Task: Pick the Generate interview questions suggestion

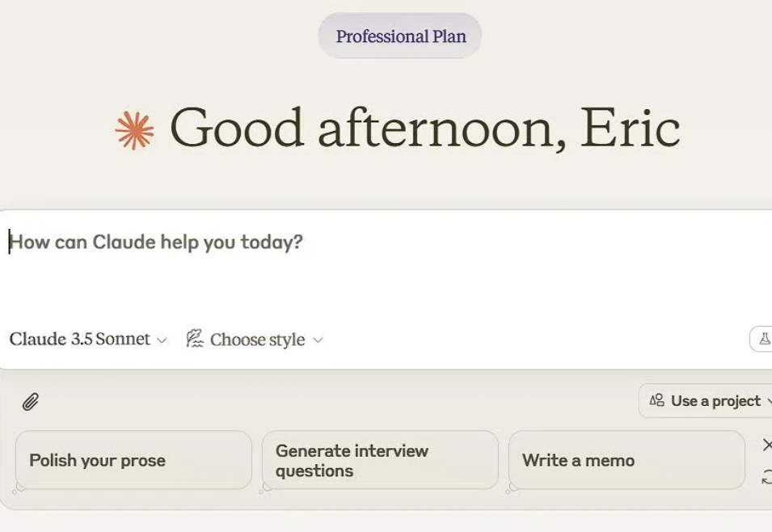Action: pos(380,460)
